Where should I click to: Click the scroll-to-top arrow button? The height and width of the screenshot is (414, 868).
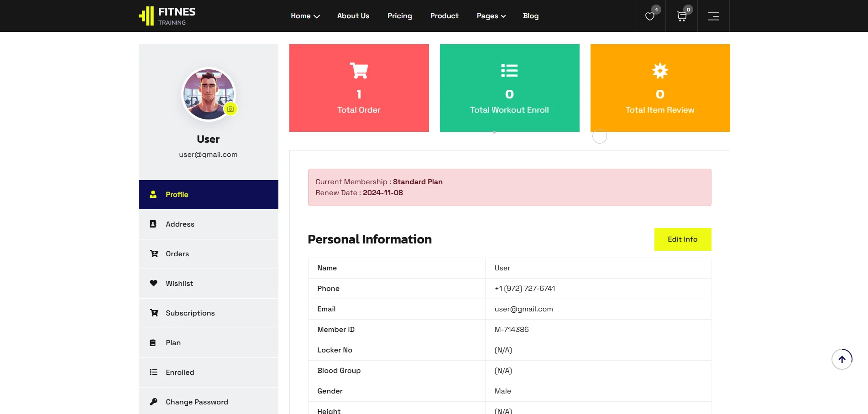[842, 359]
